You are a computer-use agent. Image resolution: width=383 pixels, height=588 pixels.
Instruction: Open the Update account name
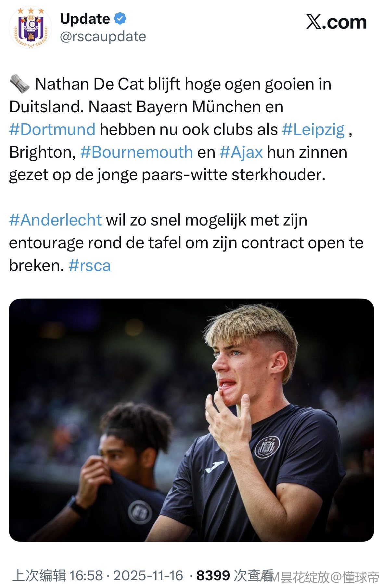coord(85,19)
